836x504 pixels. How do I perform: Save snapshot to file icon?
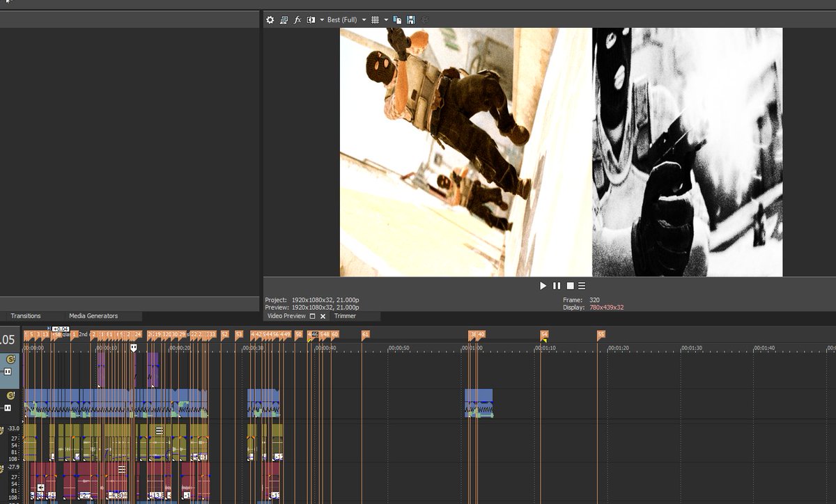click(x=411, y=20)
